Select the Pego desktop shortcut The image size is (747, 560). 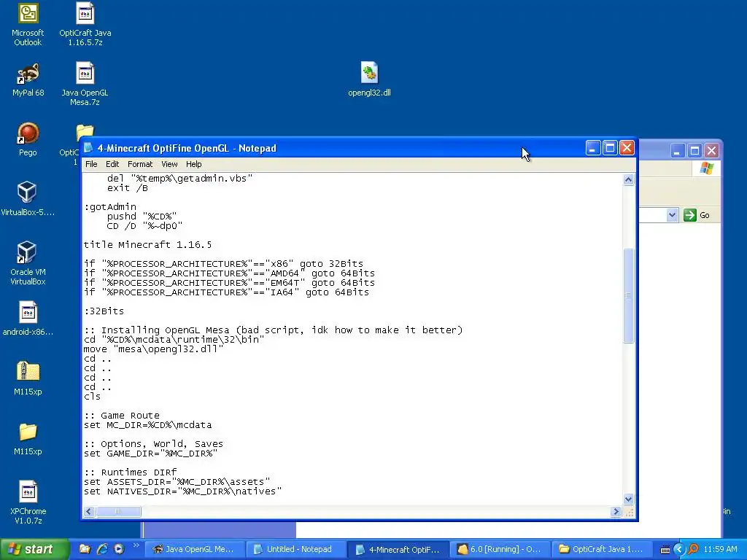[28, 139]
